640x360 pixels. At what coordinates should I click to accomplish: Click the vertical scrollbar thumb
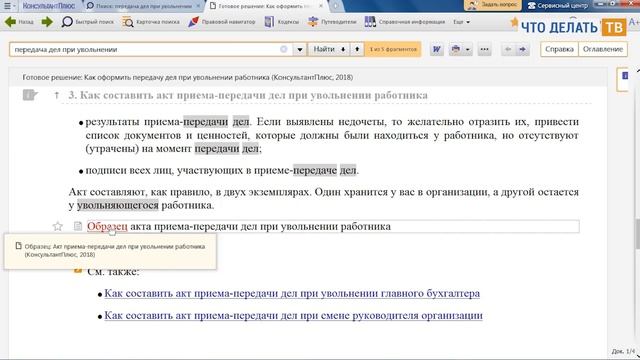637,234
